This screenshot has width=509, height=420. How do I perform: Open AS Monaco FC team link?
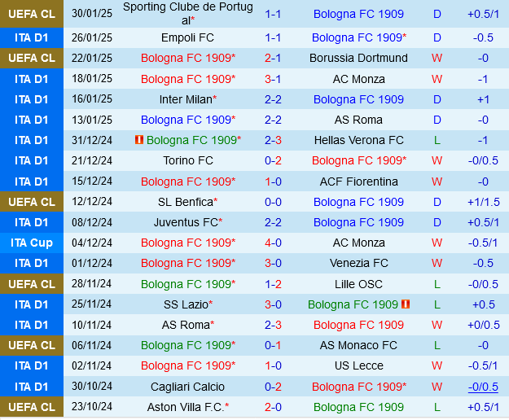coord(358,345)
